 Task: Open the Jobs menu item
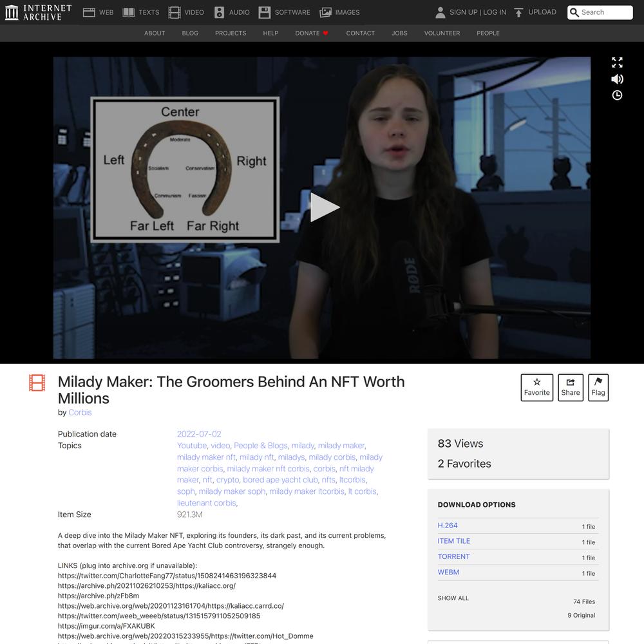point(400,33)
